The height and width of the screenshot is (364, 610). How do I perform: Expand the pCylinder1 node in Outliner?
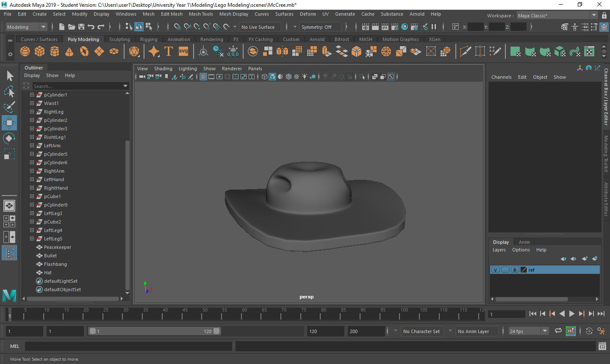(32, 95)
